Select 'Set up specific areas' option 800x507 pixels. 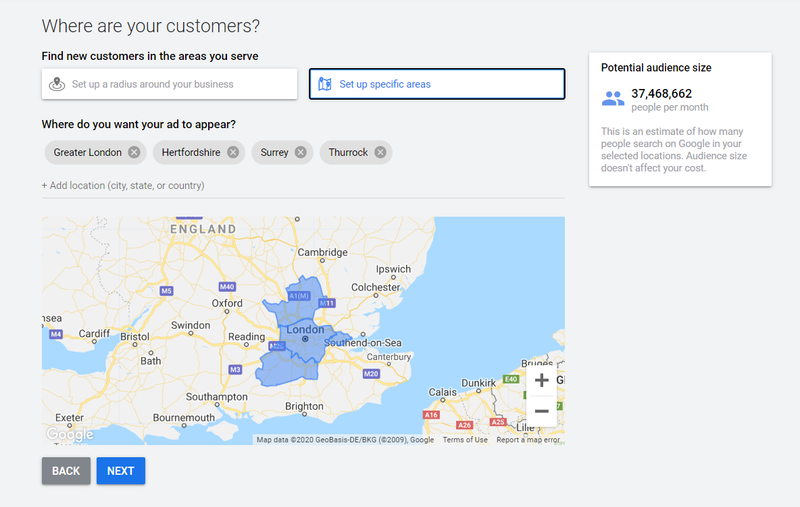click(x=436, y=84)
